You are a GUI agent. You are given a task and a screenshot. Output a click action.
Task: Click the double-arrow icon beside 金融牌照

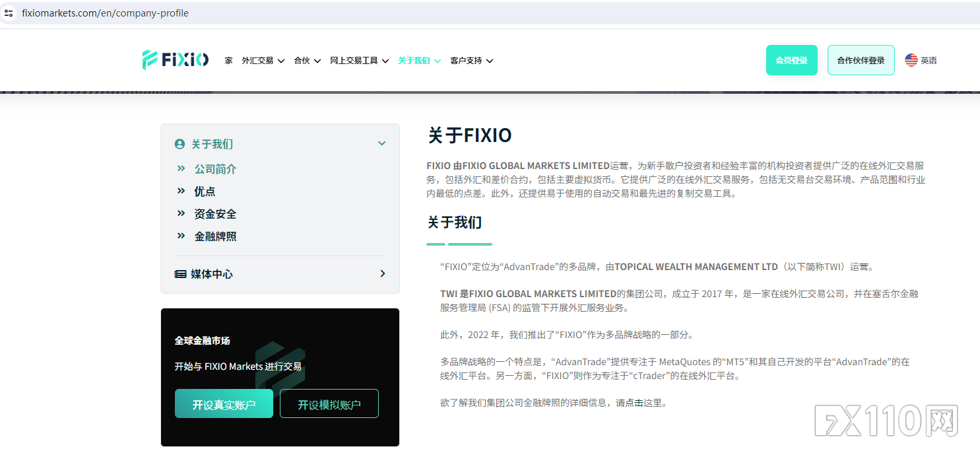click(181, 236)
